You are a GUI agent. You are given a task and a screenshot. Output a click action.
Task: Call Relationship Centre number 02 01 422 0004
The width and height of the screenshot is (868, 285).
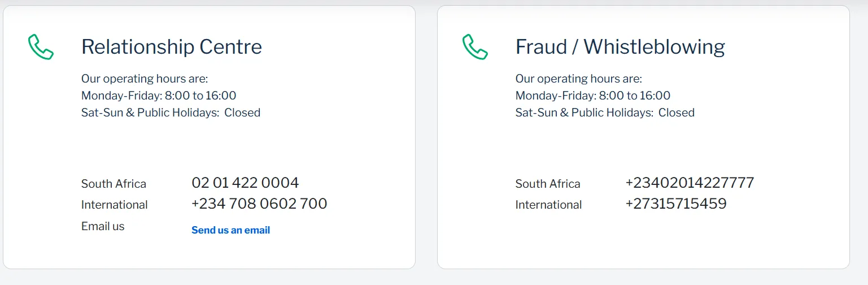click(x=245, y=183)
